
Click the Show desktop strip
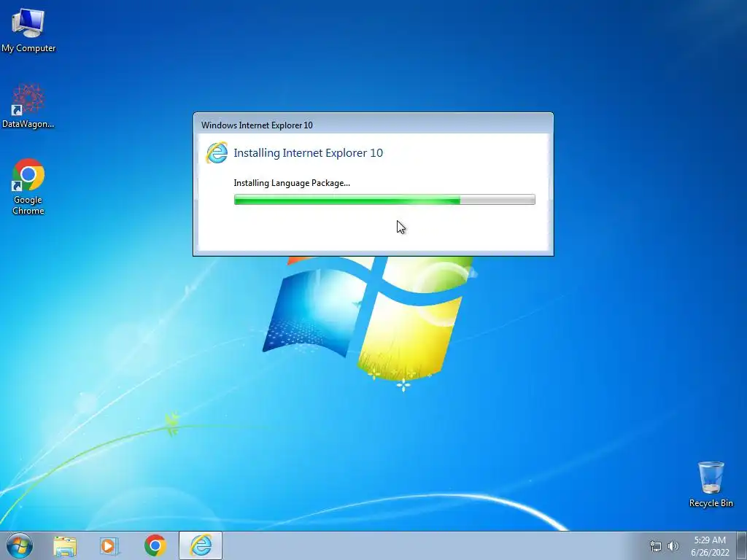click(742, 545)
